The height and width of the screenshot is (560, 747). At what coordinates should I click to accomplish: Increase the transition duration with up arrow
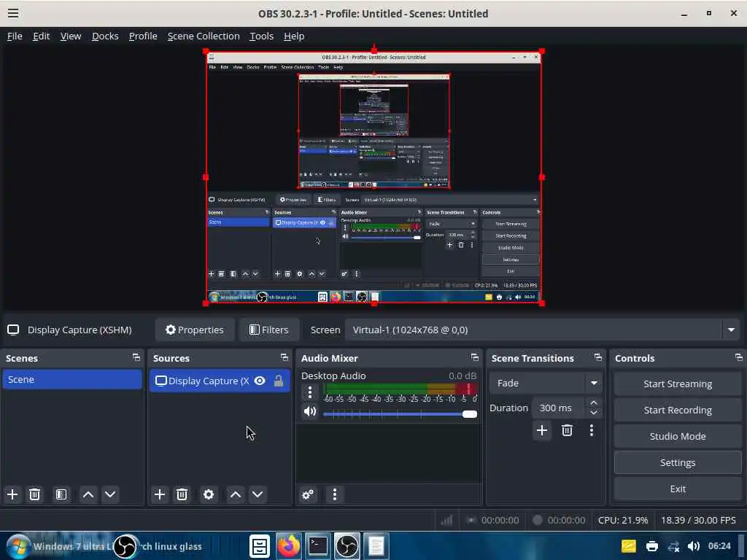594,402
